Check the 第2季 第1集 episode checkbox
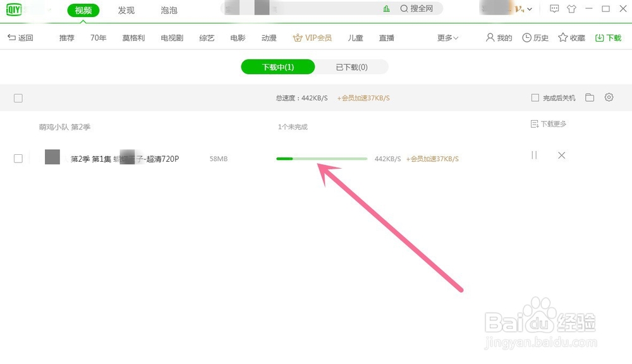The image size is (632, 364). [18, 158]
